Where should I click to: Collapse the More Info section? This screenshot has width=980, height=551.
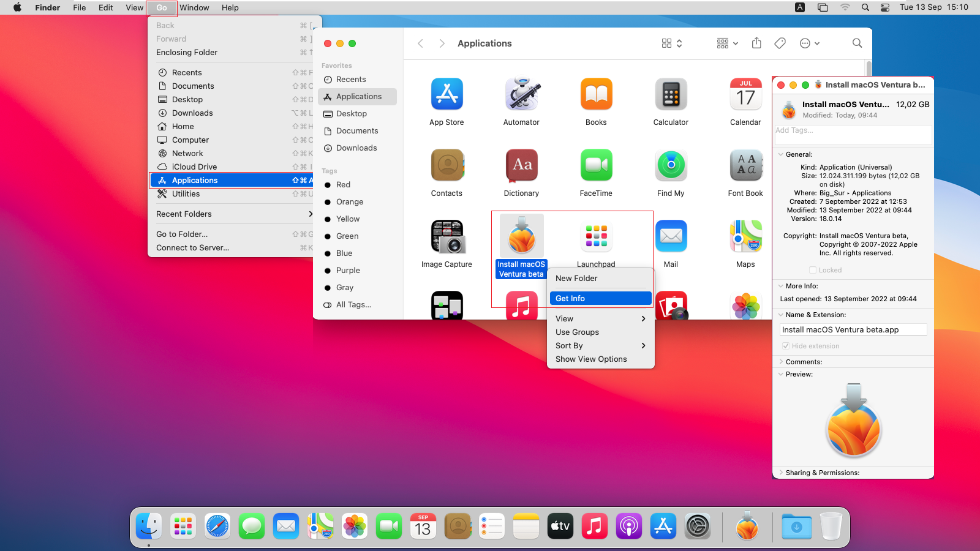point(781,286)
